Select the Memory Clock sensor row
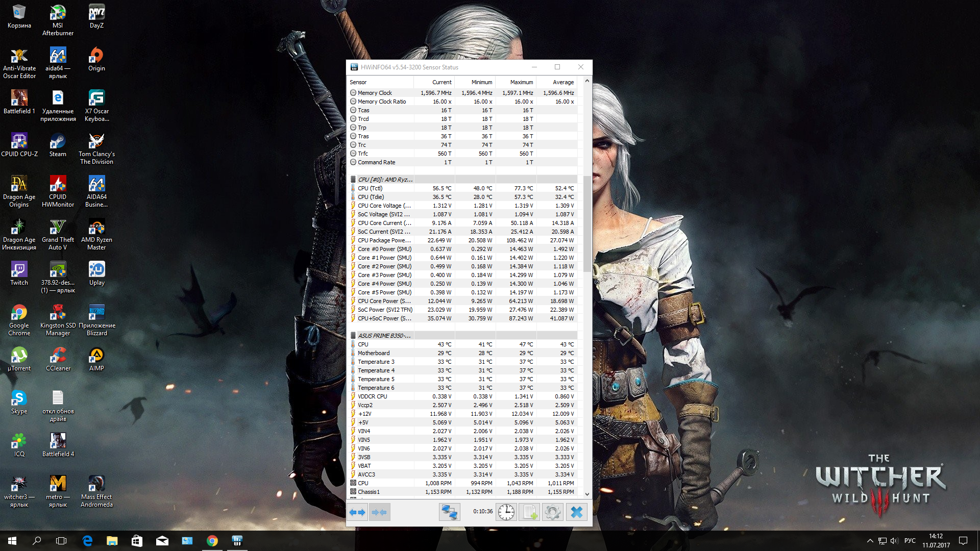Viewport: 980px width, 551px height. point(375,93)
